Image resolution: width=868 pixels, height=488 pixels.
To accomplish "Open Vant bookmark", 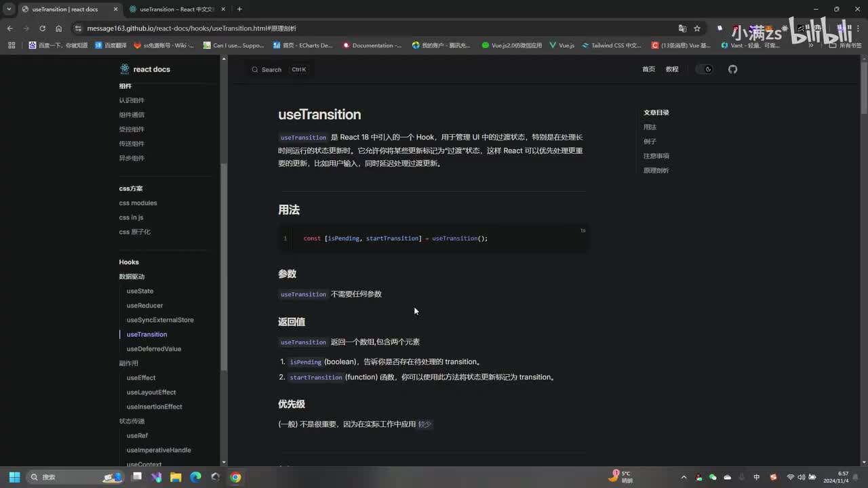I will [x=751, y=45].
